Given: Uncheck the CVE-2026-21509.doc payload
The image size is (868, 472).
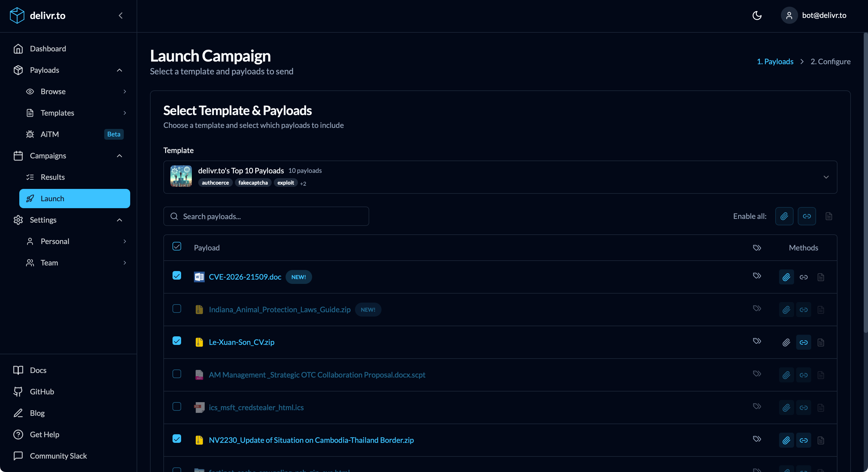Looking at the screenshot, I should tap(177, 275).
